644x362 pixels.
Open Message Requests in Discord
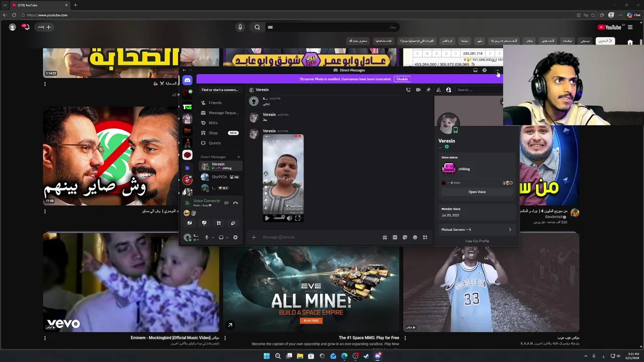click(x=220, y=113)
